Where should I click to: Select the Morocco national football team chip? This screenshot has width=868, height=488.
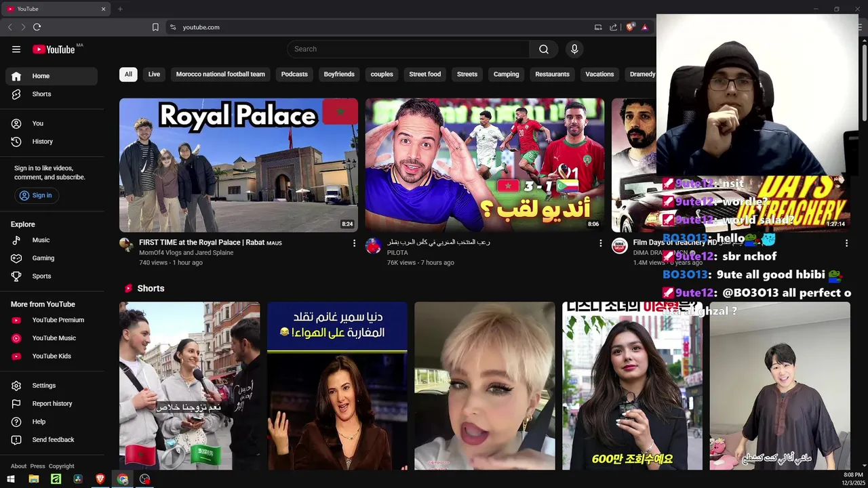tap(220, 74)
